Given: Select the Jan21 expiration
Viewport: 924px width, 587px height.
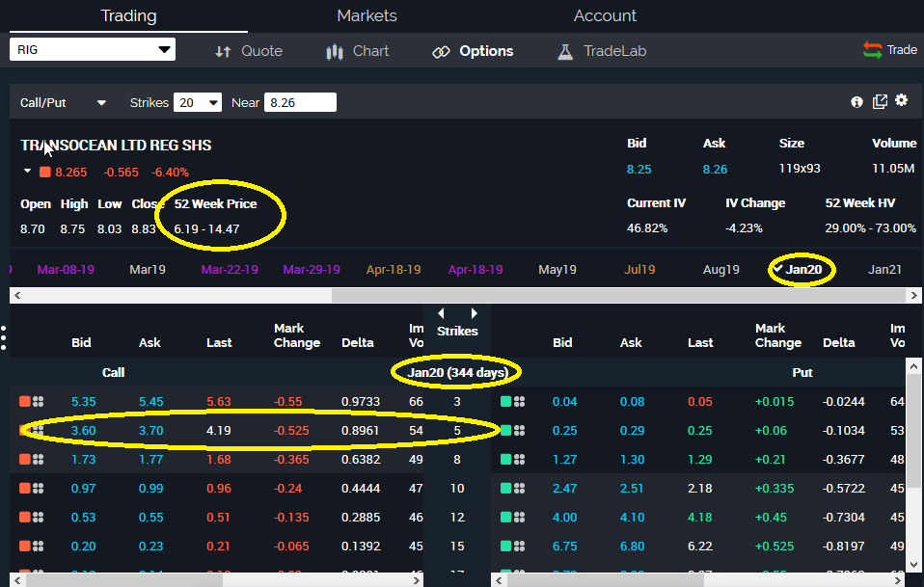Looking at the screenshot, I should (x=884, y=270).
